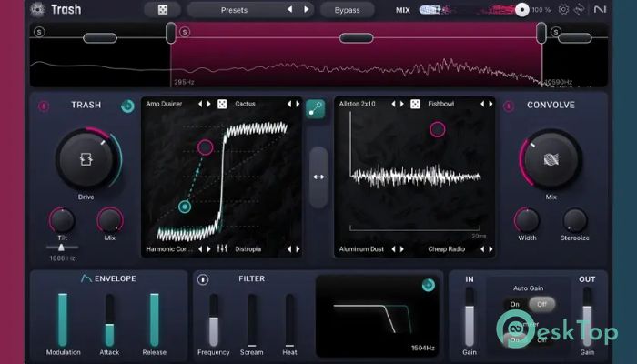Turn Auto Gain off
This screenshot has height=364, width=637.
(542, 305)
